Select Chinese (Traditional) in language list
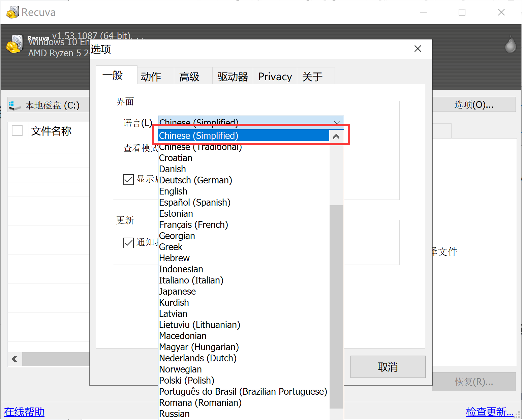 [244, 147]
